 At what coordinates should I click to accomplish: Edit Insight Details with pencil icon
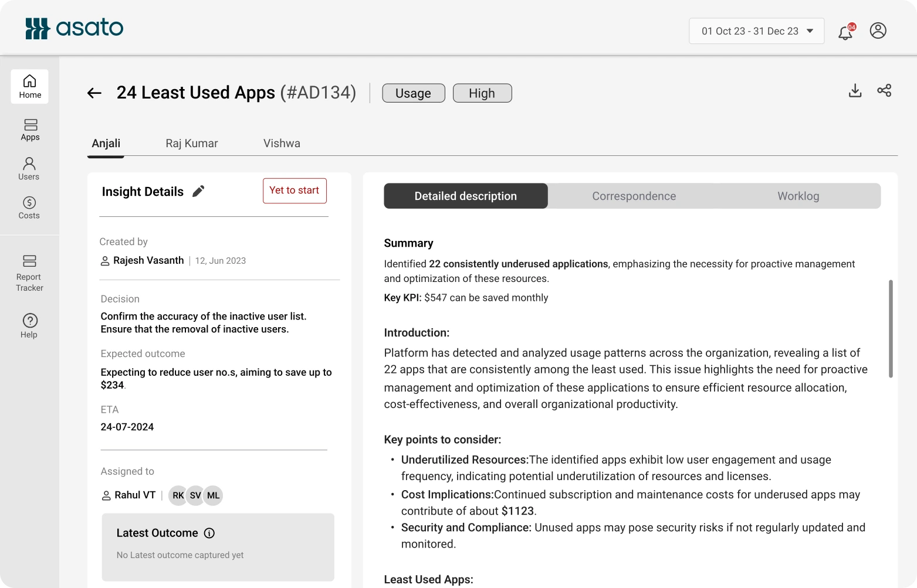coord(199,191)
